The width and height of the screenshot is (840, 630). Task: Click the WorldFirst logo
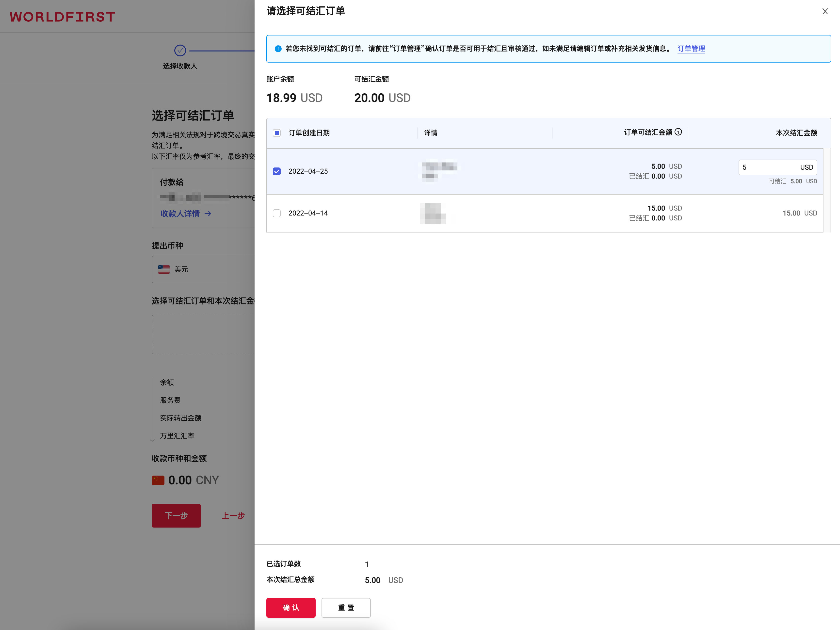click(x=63, y=17)
